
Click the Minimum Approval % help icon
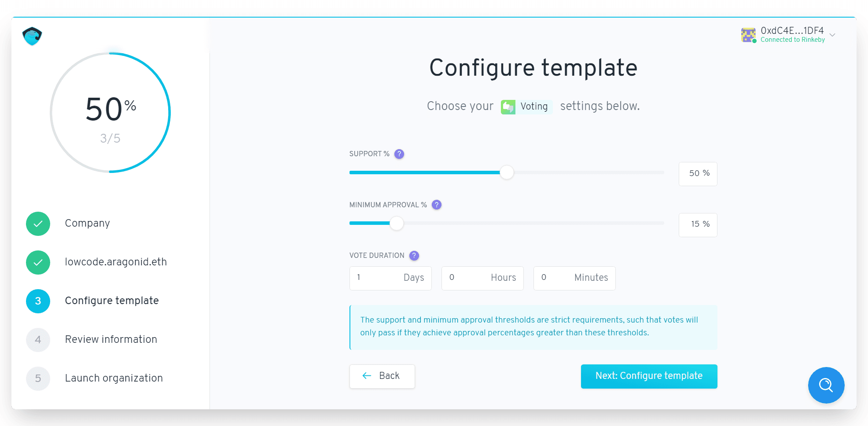[437, 205]
